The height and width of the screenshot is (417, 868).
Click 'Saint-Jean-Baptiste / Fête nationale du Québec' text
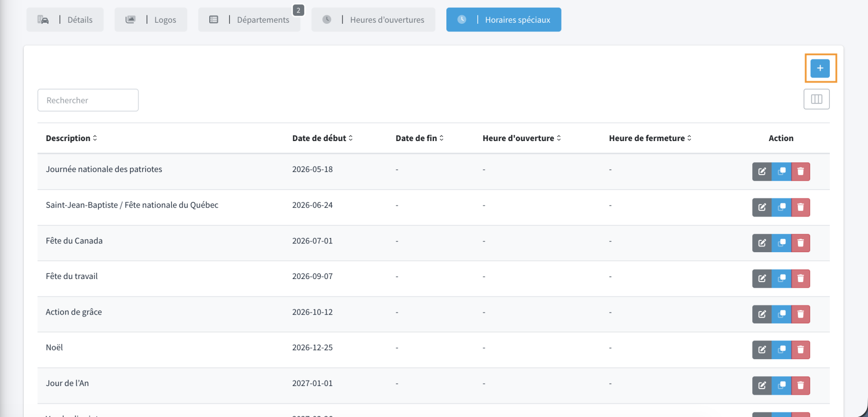[132, 205]
